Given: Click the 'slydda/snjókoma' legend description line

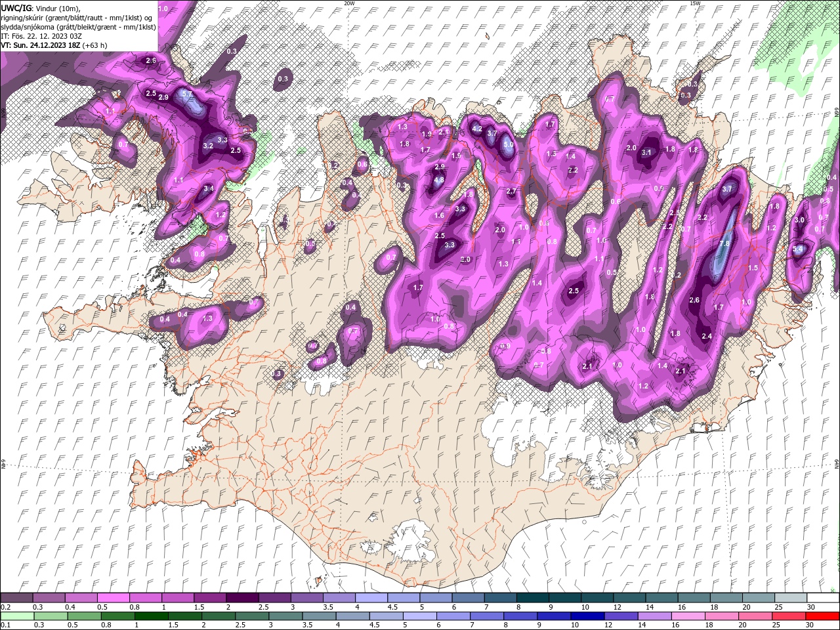Looking at the screenshot, I should 78,27.
